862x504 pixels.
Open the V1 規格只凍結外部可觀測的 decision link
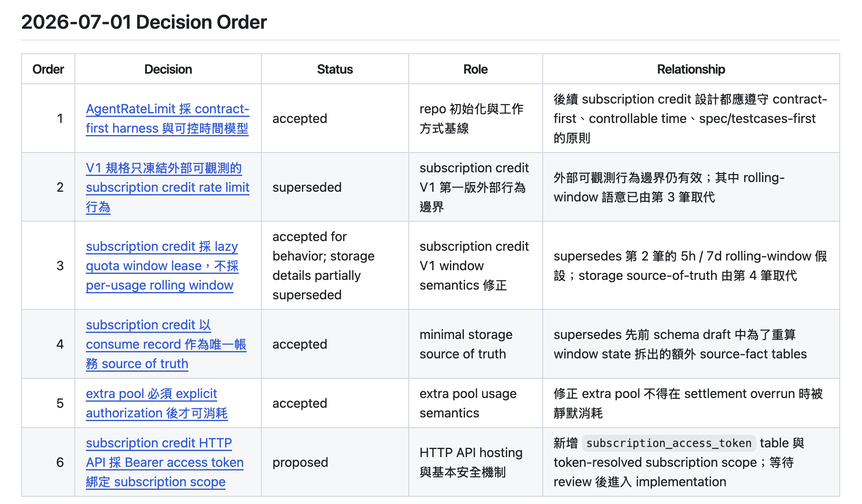tap(168, 187)
